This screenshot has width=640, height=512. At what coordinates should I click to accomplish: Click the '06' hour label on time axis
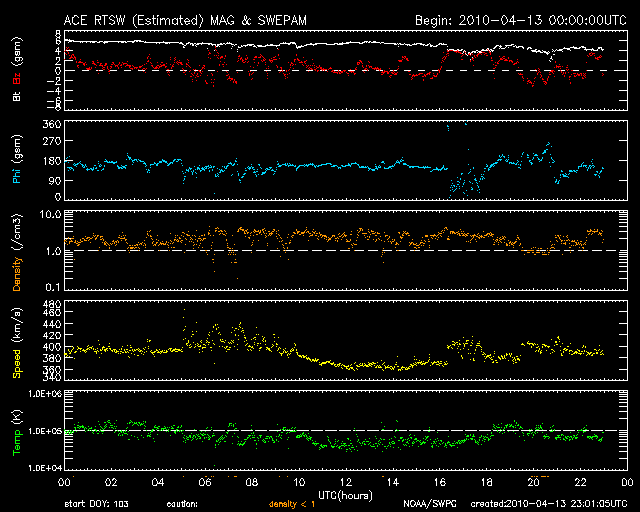205,483
